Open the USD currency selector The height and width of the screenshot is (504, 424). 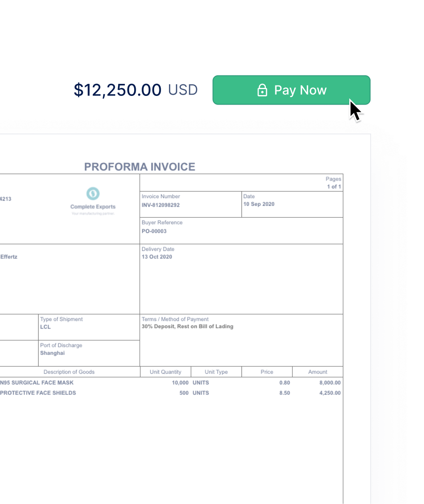point(183,90)
